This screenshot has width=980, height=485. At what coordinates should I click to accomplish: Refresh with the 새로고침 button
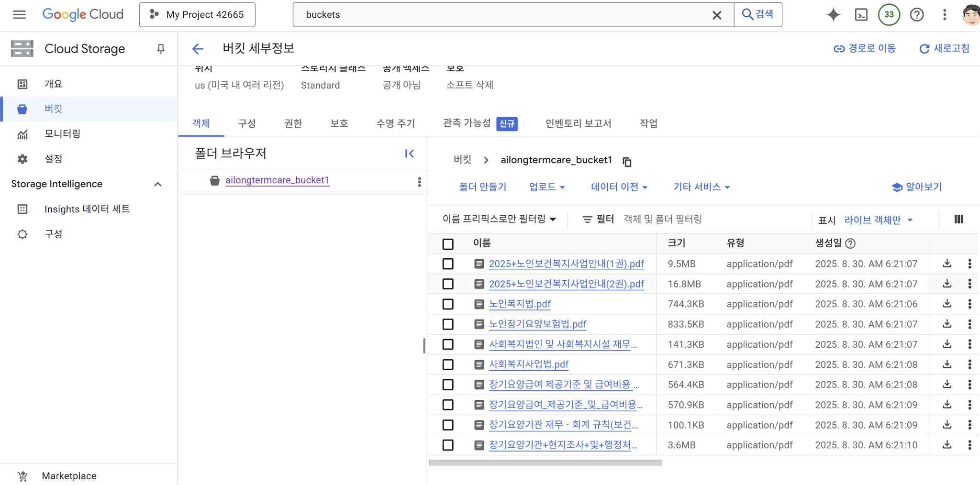[945, 48]
